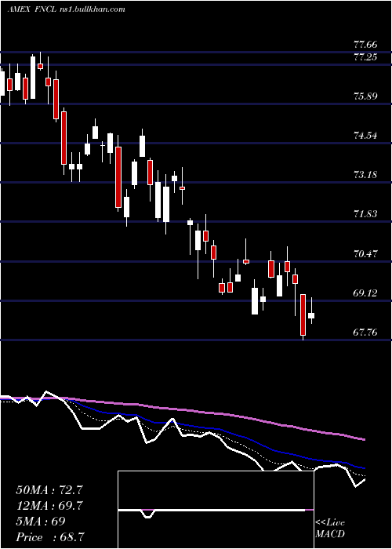Click the 74.54 price level label
Viewport: 392px width, 549px height.
point(365,136)
